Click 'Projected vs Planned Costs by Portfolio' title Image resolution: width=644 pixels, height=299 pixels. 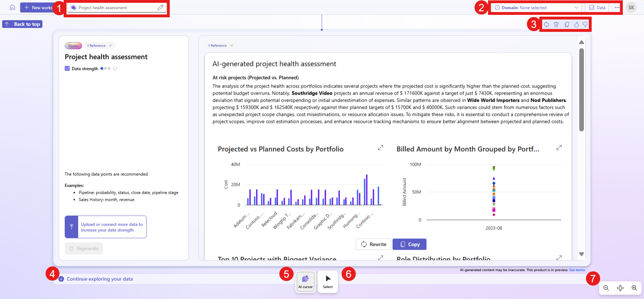click(281, 149)
